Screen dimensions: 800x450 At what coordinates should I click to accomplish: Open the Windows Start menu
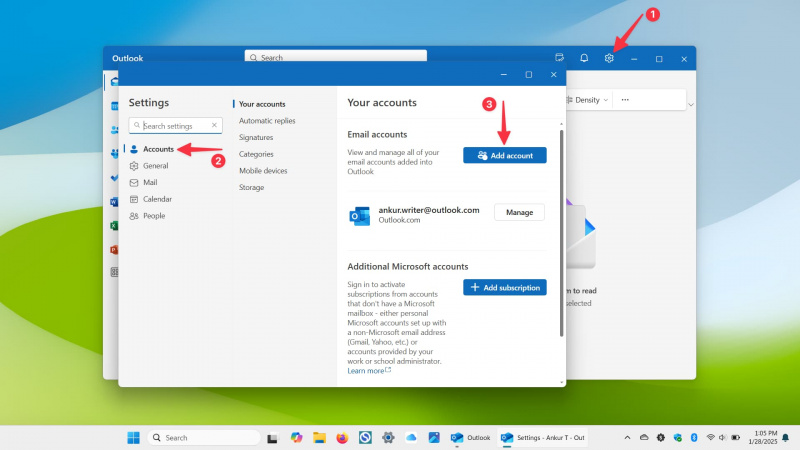(134, 438)
